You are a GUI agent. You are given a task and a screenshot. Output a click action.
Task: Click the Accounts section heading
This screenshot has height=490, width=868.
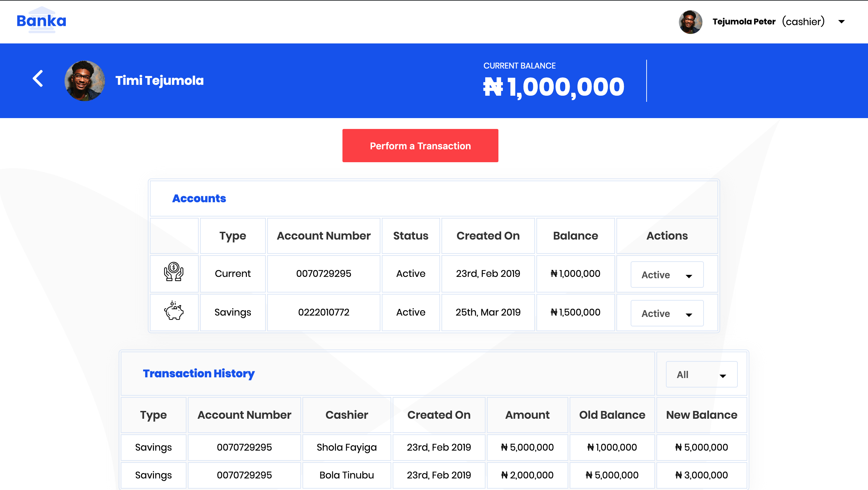click(x=199, y=199)
